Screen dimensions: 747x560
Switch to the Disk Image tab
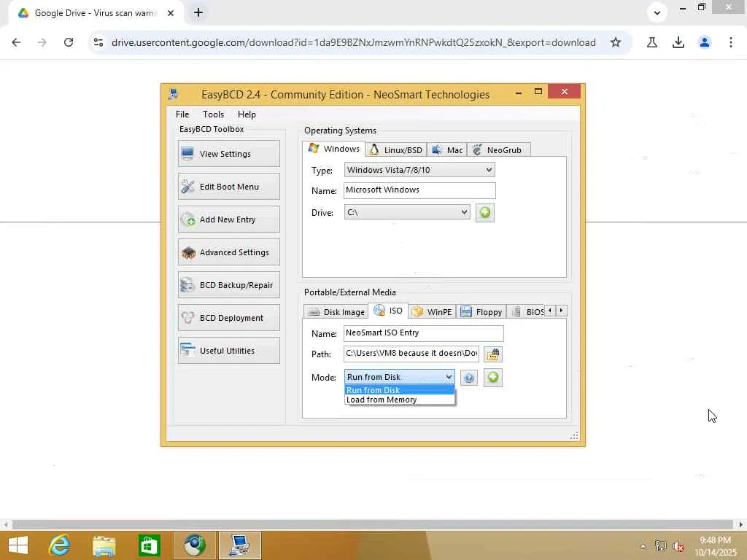(336, 312)
